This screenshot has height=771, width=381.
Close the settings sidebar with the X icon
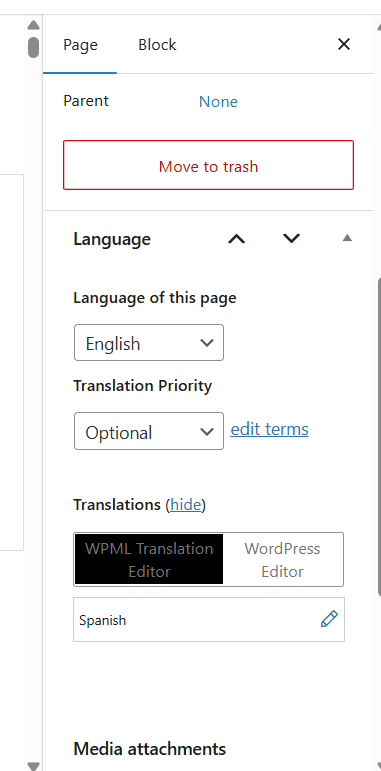tap(344, 44)
